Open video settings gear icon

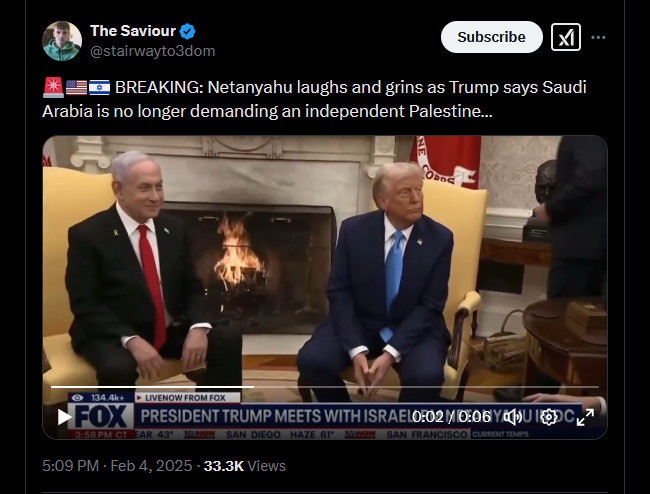[x=549, y=417]
